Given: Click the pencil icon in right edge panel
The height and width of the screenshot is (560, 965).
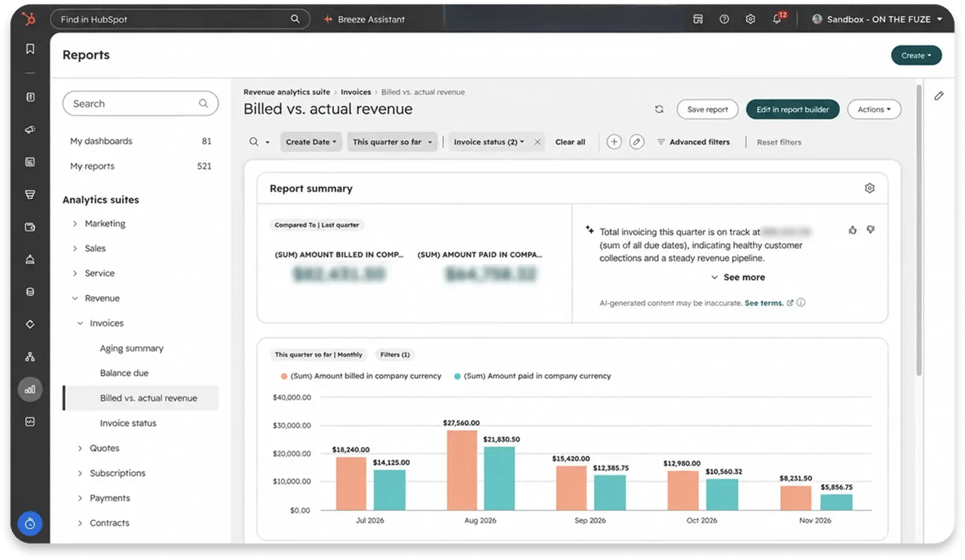Looking at the screenshot, I should tap(939, 96).
